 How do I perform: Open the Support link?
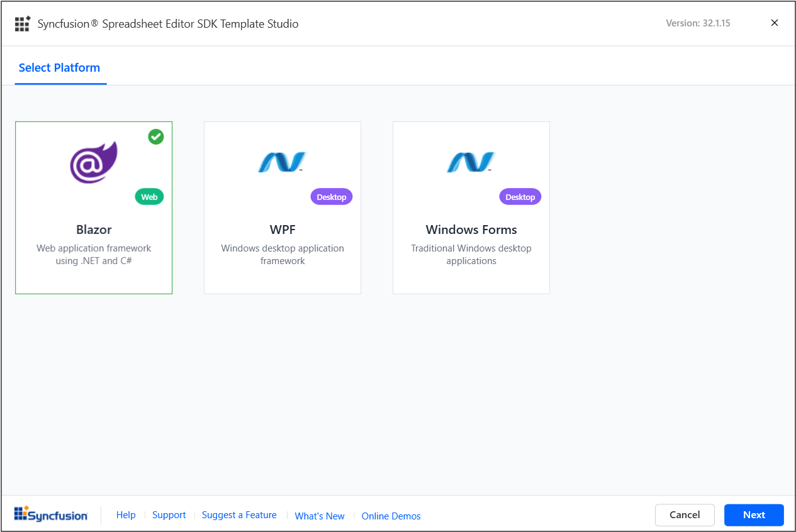(169, 515)
